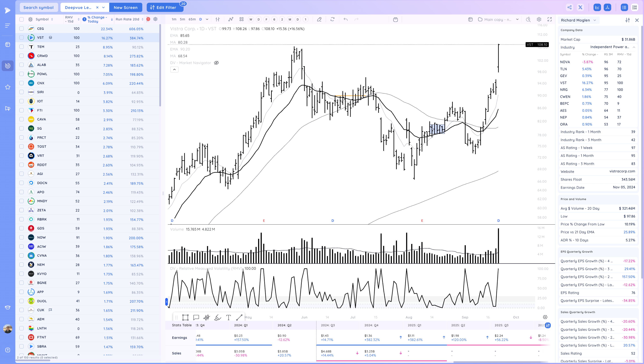Select the trend line drawing tool
644x364 pixels.
pos(239,317)
